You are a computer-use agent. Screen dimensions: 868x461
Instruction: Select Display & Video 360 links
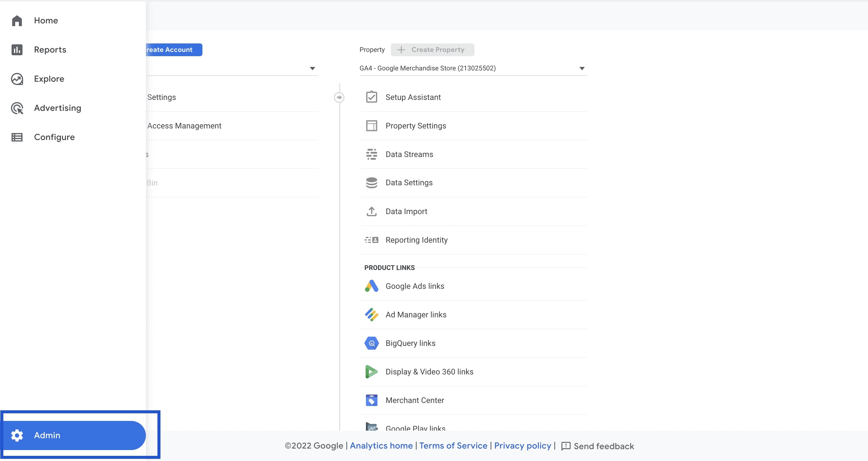pyautogui.click(x=429, y=371)
